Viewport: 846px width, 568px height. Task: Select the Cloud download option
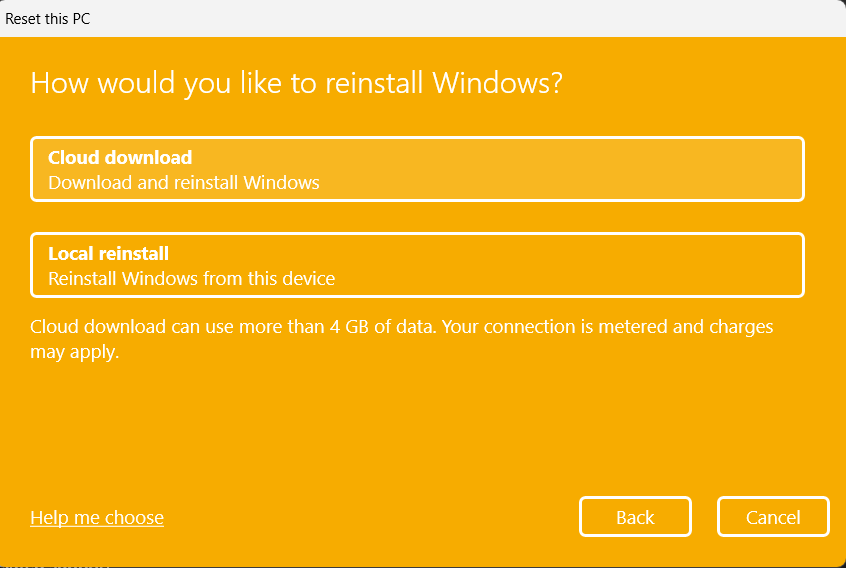(x=417, y=169)
